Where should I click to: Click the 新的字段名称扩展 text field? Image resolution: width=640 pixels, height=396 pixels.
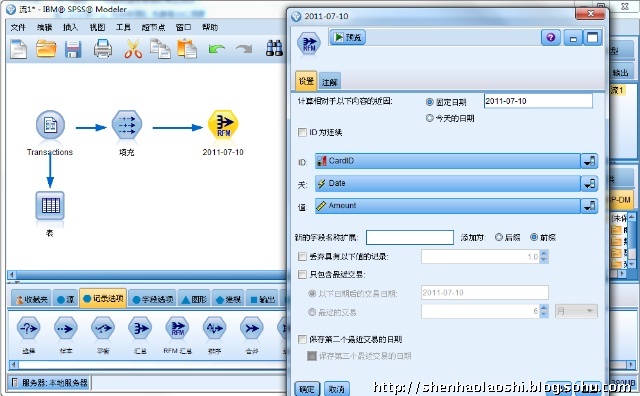click(410, 237)
